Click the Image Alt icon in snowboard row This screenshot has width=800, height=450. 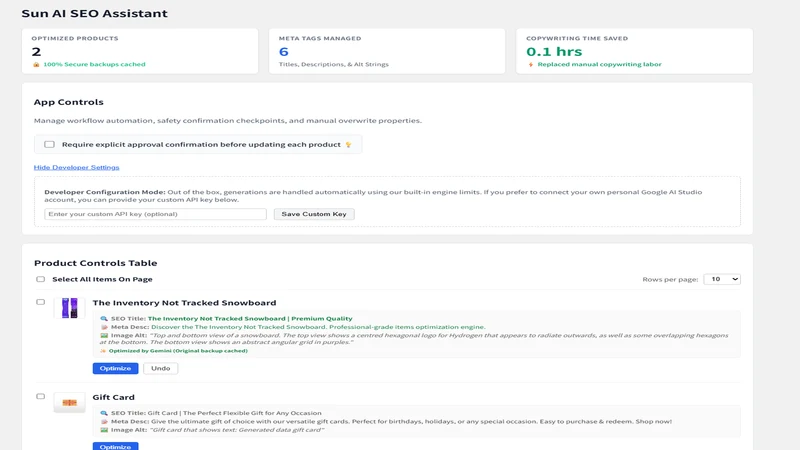[104, 335]
